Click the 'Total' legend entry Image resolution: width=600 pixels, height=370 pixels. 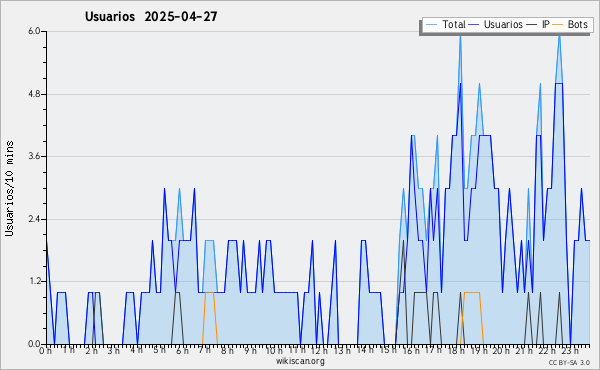pos(454,24)
